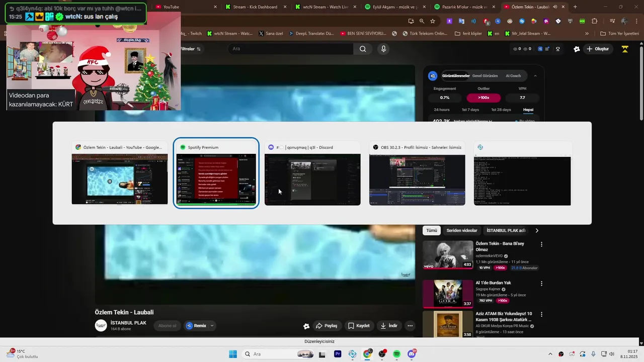Select the Seriden videolar chip
Image resolution: width=644 pixels, height=362 pixels.
(x=462, y=230)
